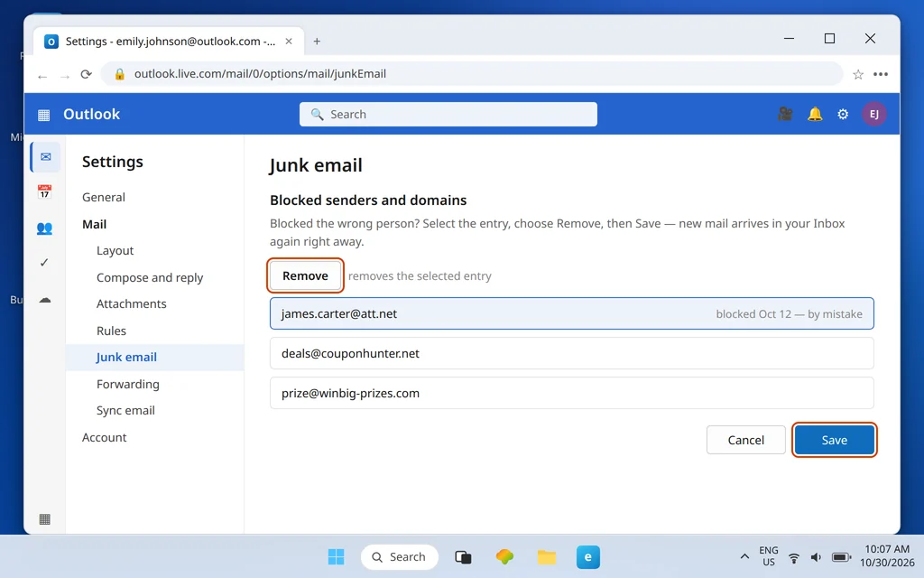Open notifications bell icon
The image size is (924, 578).
click(815, 114)
